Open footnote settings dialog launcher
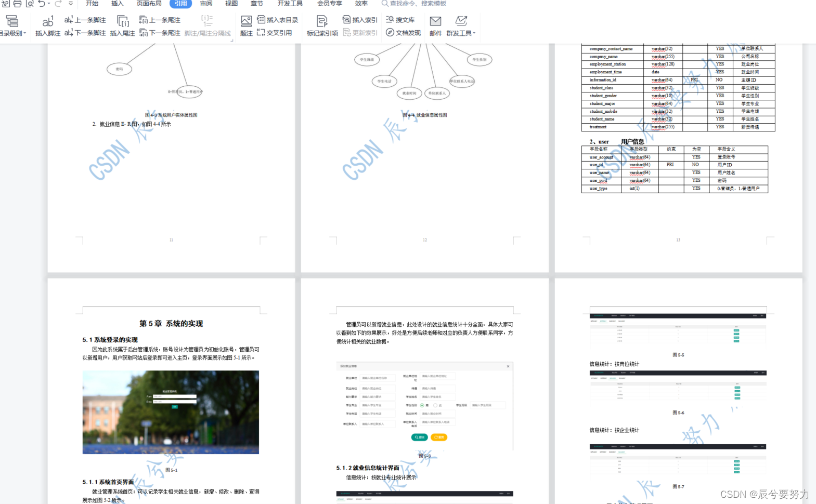816x504 pixels. pyautogui.click(x=232, y=39)
